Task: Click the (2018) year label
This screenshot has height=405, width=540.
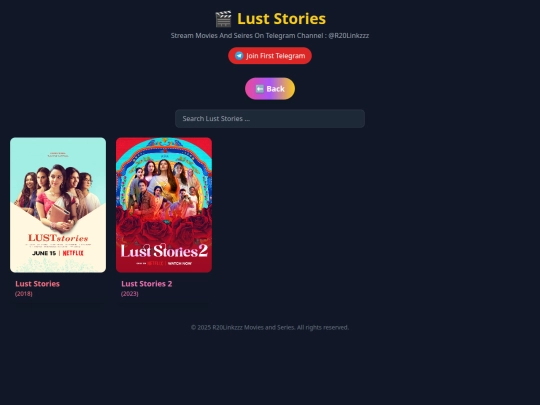Action: [24, 294]
